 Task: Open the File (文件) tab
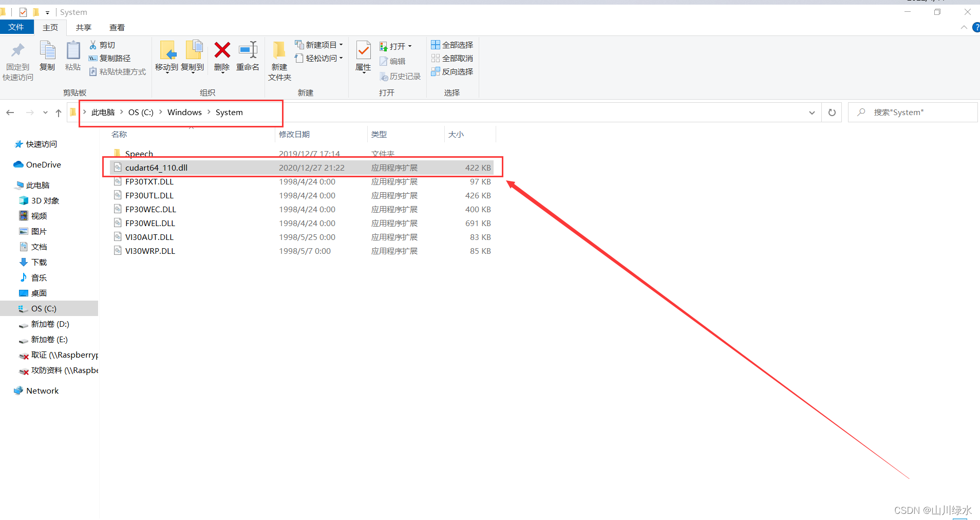16,27
